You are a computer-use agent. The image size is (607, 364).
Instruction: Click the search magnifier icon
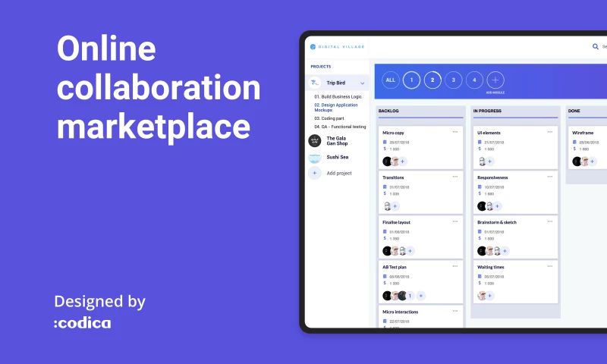click(596, 46)
